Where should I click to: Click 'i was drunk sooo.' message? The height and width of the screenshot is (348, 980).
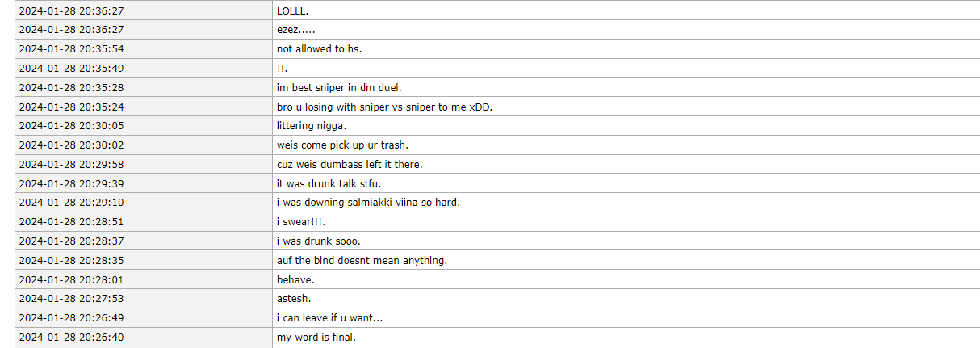(x=318, y=241)
